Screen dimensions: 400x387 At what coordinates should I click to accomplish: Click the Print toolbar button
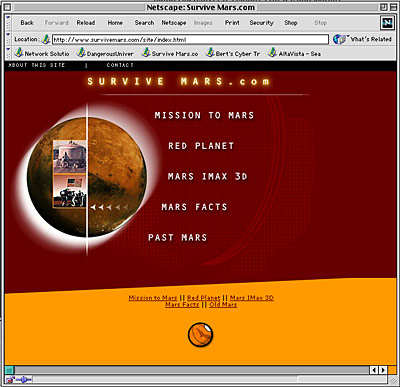[232, 23]
